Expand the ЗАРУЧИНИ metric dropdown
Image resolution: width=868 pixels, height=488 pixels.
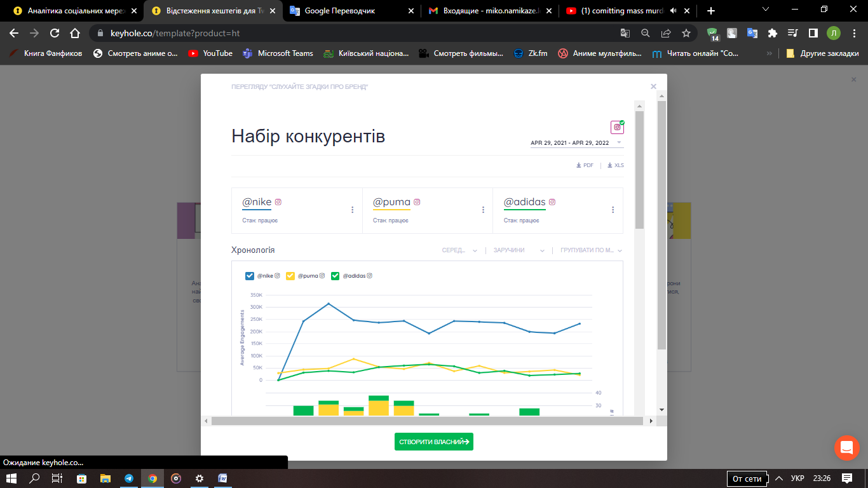pos(519,250)
